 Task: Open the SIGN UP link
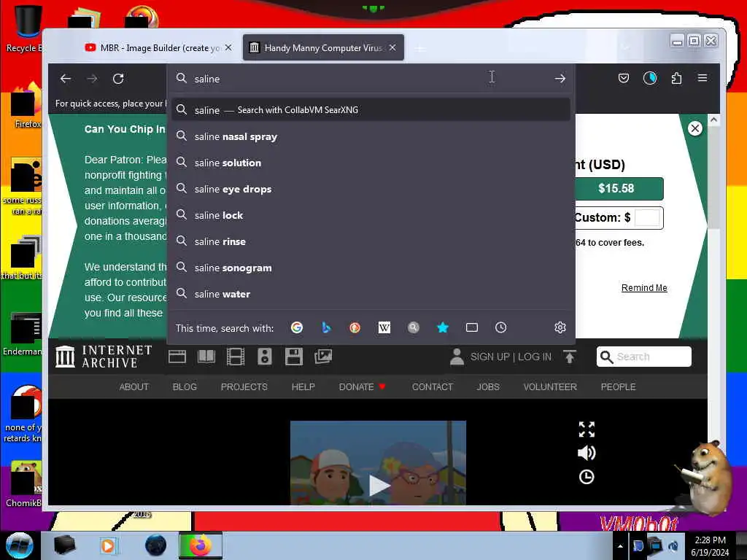click(490, 357)
